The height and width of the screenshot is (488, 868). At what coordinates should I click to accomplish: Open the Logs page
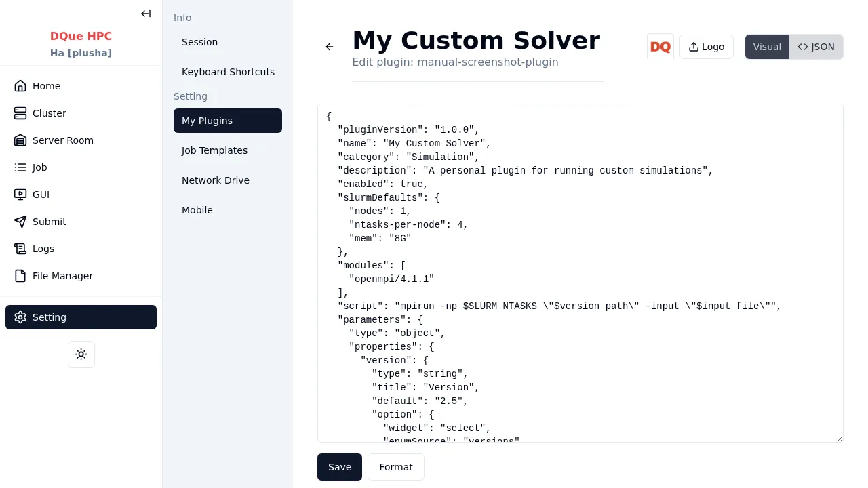pos(43,249)
